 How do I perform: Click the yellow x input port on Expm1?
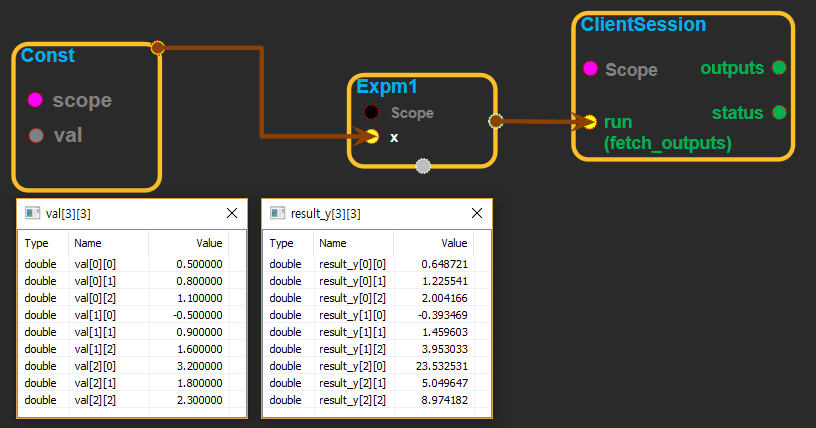(x=372, y=136)
